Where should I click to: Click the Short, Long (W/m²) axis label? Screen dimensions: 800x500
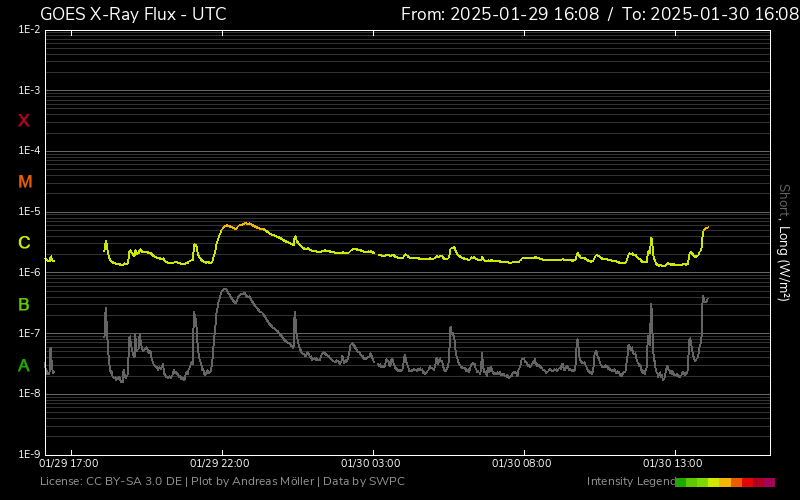tap(785, 242)
